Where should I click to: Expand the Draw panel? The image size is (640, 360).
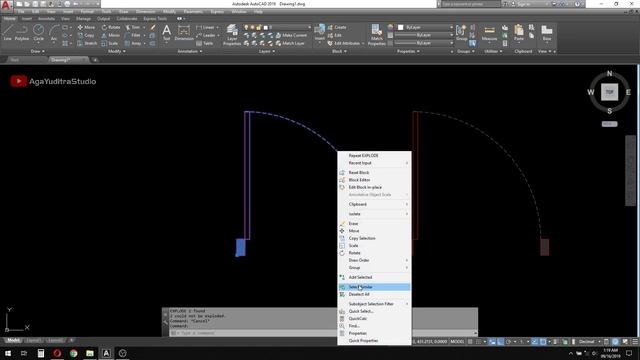click(38, 51)
